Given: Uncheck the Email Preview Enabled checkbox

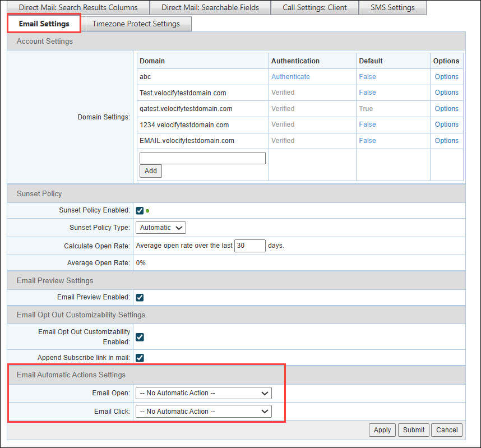Looking at the screenshot, I should [x=140, y=298].
